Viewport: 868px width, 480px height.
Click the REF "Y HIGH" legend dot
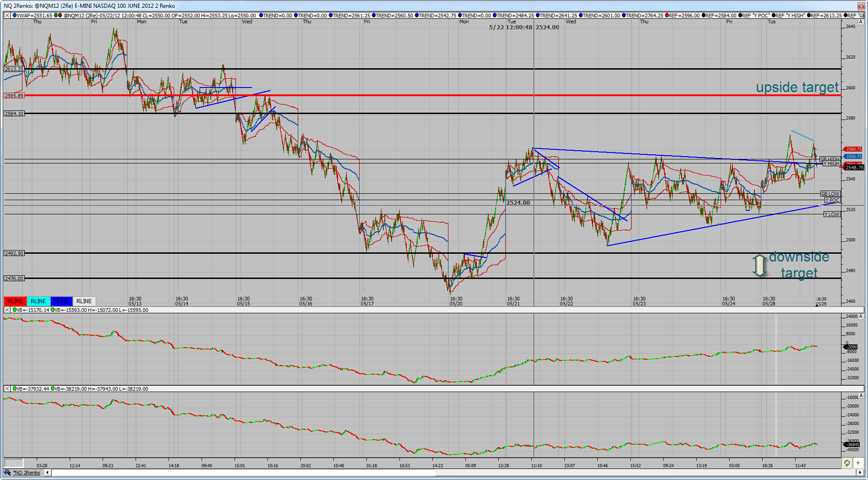[774, 16]
